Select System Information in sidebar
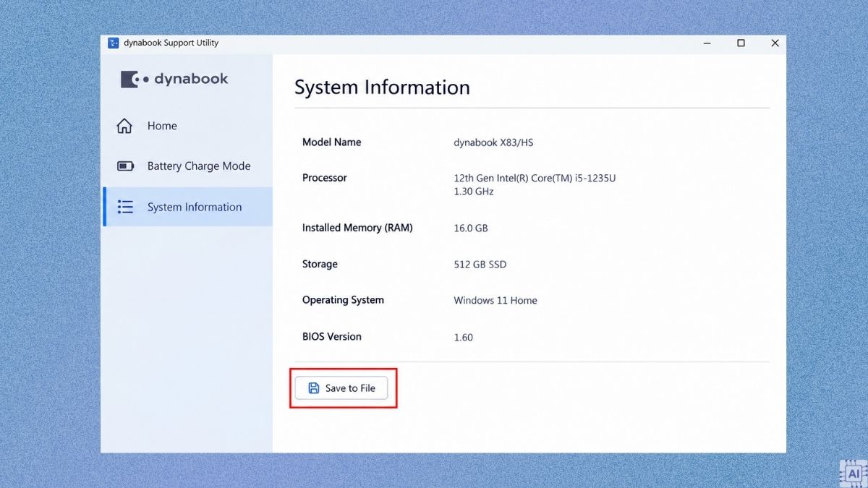 188,207
